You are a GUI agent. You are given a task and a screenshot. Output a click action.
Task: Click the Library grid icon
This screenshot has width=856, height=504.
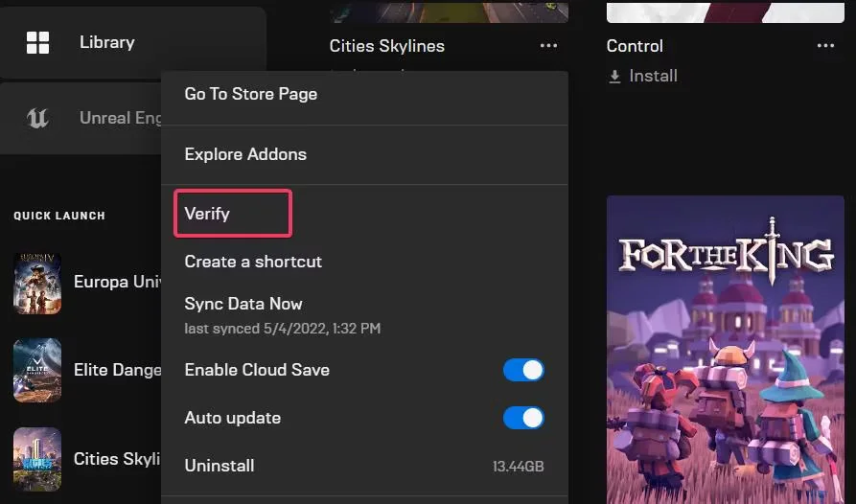37,42
